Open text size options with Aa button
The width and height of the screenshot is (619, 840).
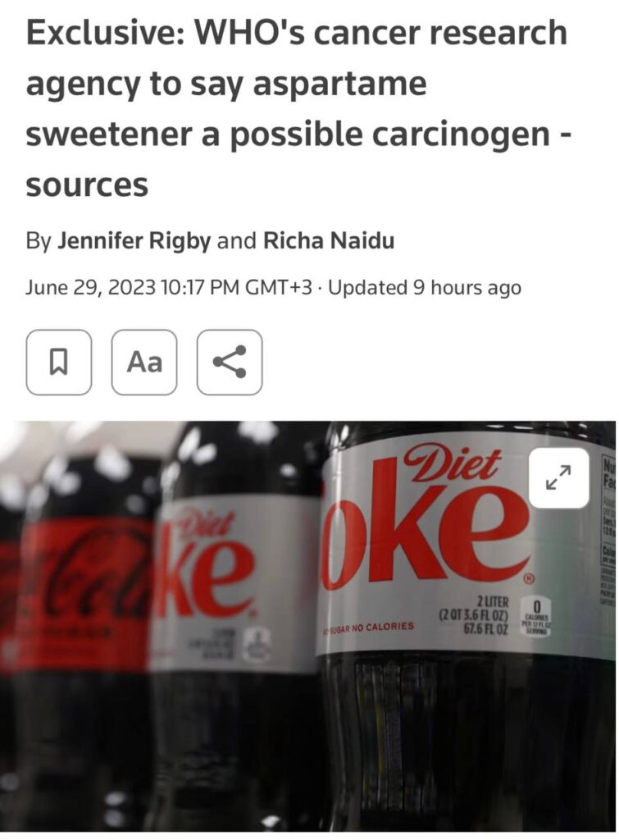point(144,362)
